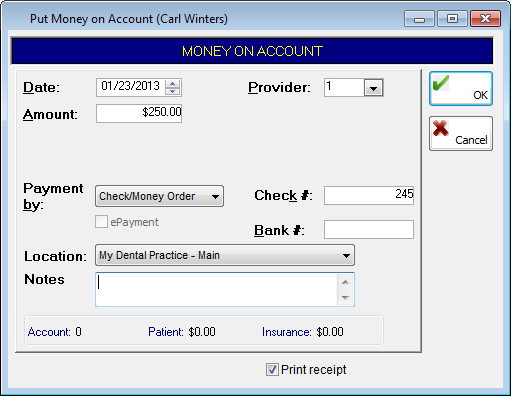This screenshot has width=511, height=396.
Task: Open the Provider dropdown arrow
Action: click(x=373, y=88)
